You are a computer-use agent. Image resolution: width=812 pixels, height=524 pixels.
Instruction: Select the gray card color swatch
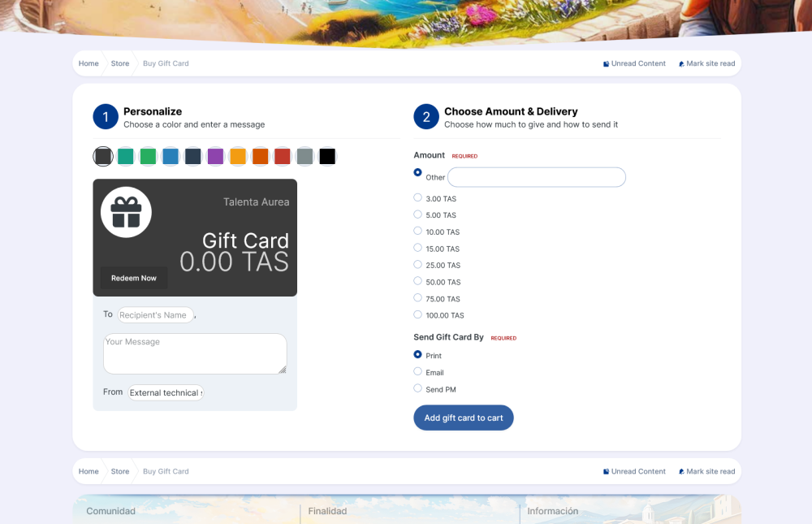point(305,157)
